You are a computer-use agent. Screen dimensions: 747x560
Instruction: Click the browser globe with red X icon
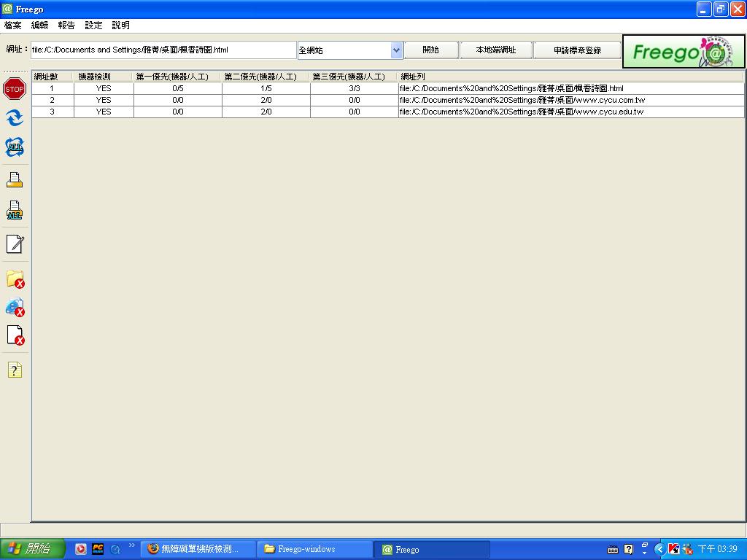point(15,307)
